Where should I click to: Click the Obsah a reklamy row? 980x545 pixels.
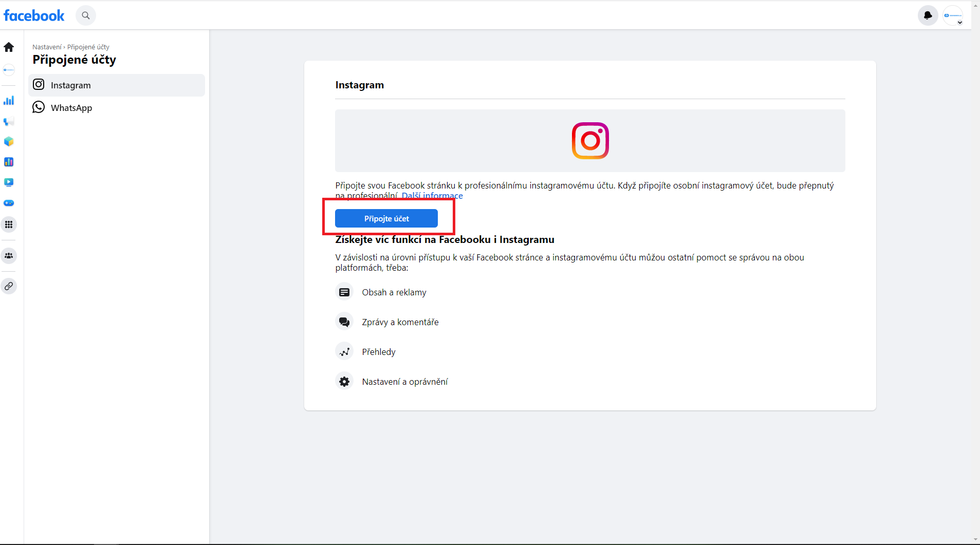381,292
